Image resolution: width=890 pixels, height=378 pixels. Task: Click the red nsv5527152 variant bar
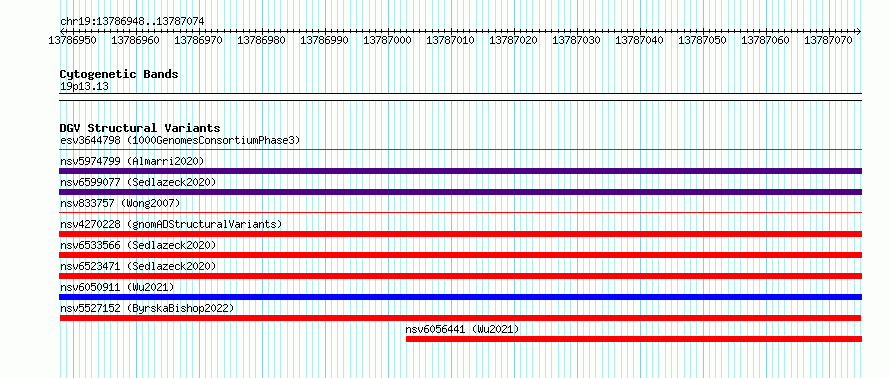tap(460, 318)
